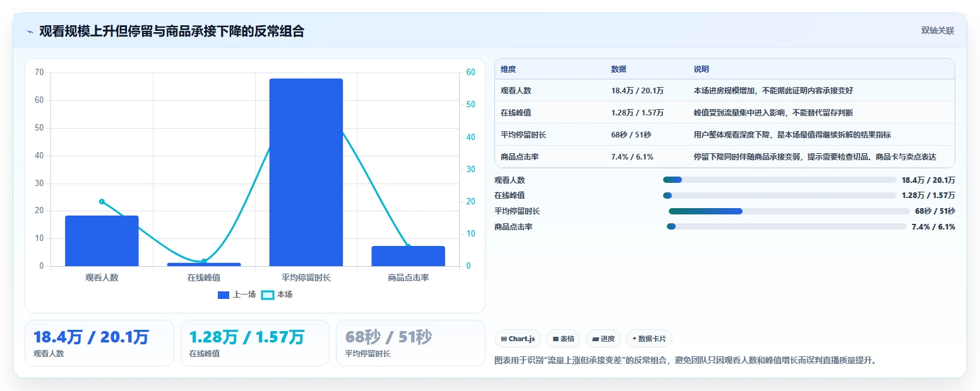The width and height of the screenshot is (980, 391).
Task: Click the 68秒 / 51秒 value beside progress bar
Action: click(x=935, y=211)
